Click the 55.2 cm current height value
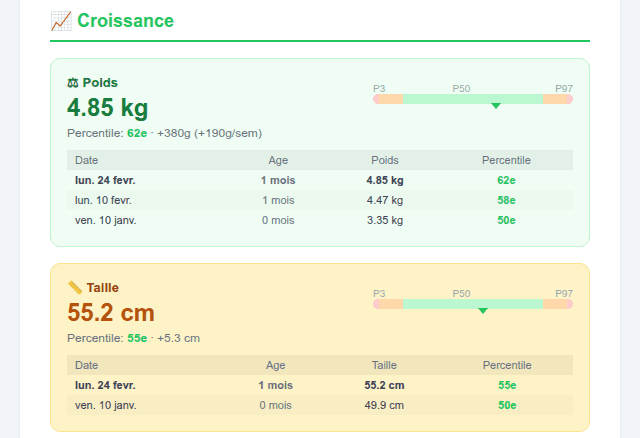 [110, 313]
